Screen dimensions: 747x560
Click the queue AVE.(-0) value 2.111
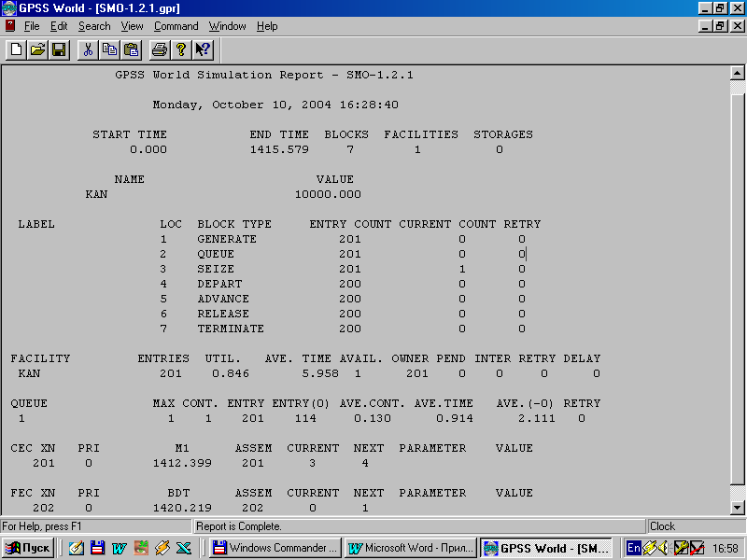click(536, 418)
